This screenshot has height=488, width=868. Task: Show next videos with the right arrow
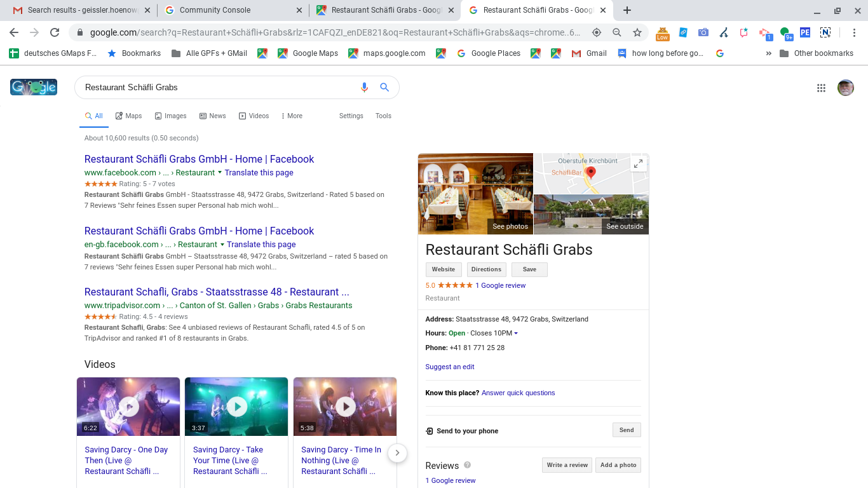(x=397, y=453)
